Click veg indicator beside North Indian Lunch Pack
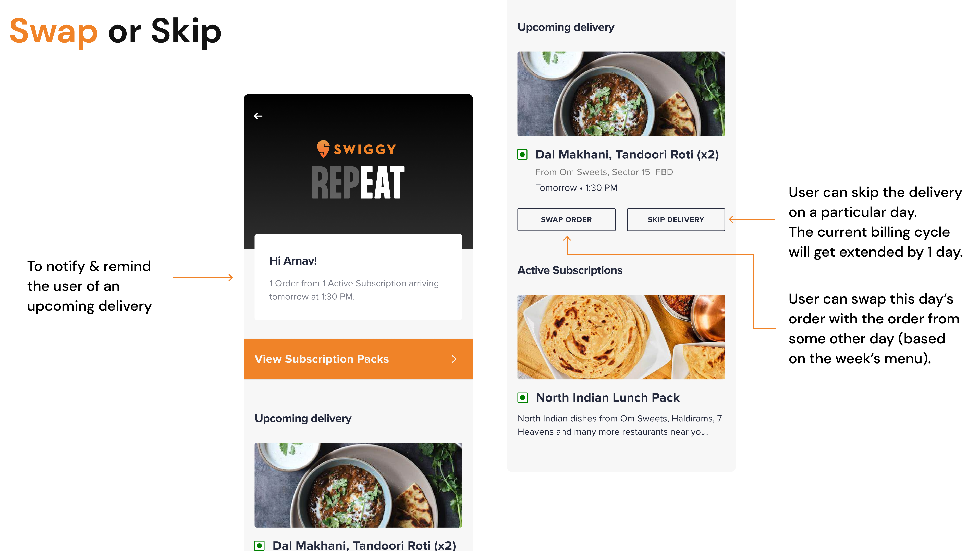The image size is (980, 551). pos(523,398)
